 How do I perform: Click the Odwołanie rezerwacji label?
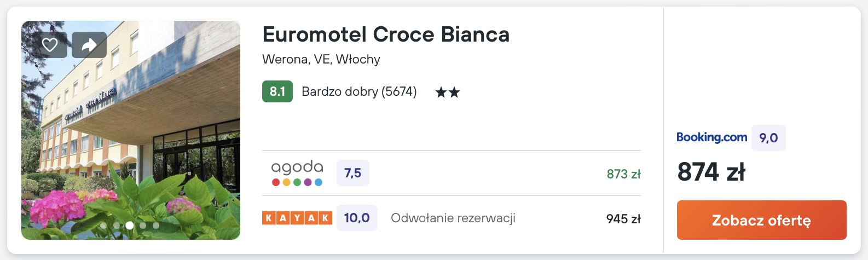[453, 218]
